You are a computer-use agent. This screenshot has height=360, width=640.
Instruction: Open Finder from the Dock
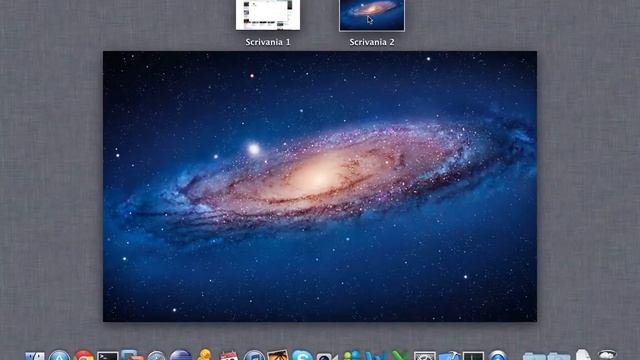[x=35, y=356]
